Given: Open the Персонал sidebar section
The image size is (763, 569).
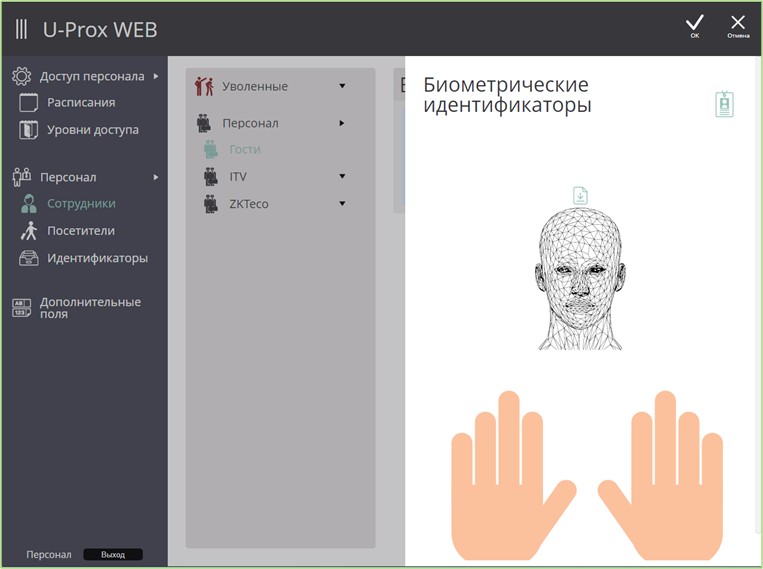Looking at the screenshot, I should (x=68, y=177).
